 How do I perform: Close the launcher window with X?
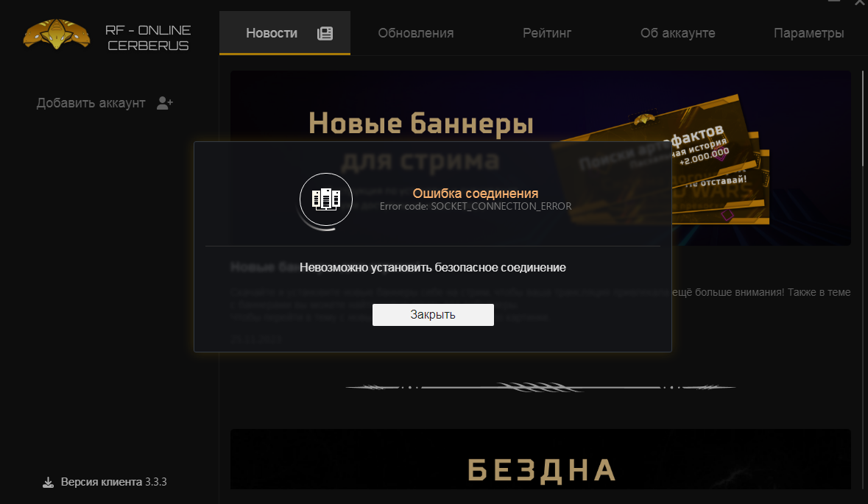click(860, 2)
